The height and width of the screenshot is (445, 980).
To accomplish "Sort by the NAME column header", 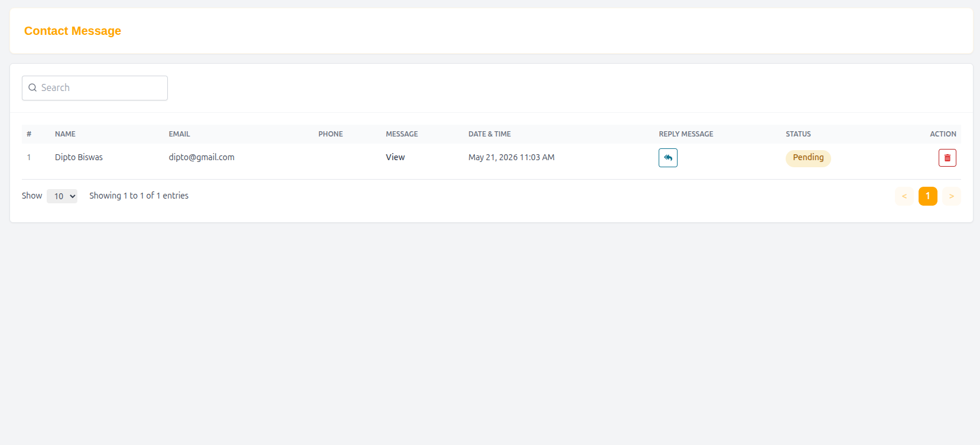I will tap(65, 134).
